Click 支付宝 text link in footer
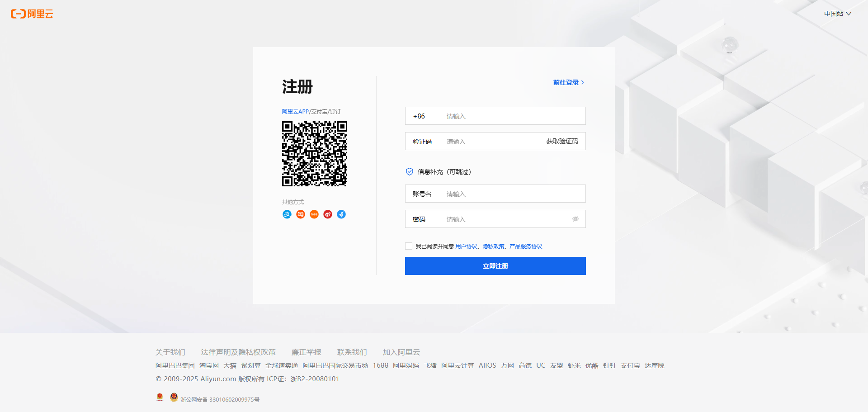Image resolution: width=868 pixels, height=412 pixels. pyautogui.click(x=630, y=365)
